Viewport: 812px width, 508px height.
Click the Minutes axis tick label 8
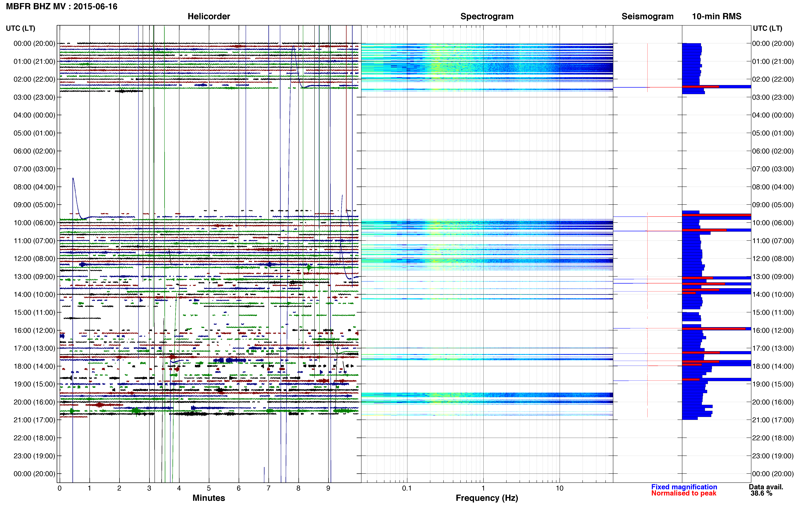click(x=298, y=488)
